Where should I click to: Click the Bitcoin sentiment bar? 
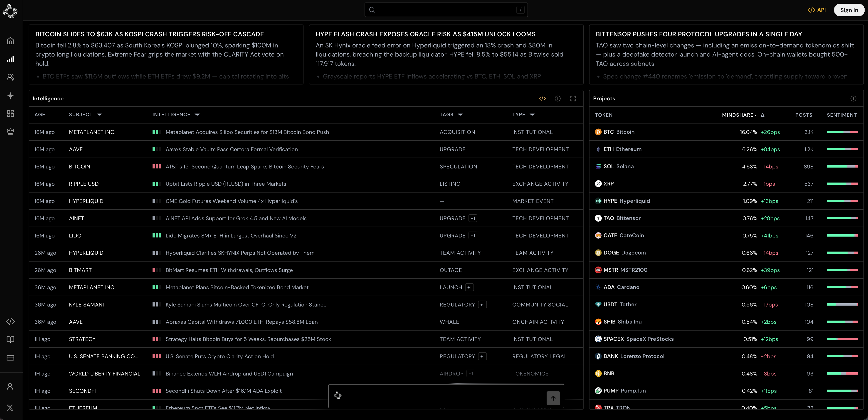pos(842,132)
